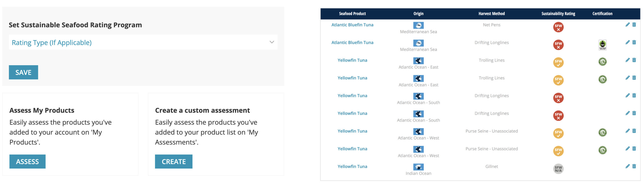
Task: Click the Origin column header
Action: [x=418, y=14]
